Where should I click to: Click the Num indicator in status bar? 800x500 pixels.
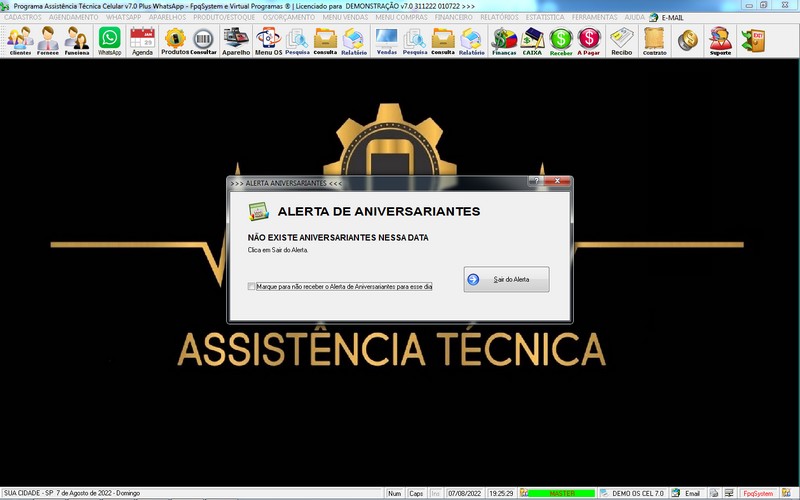[394, 493]
